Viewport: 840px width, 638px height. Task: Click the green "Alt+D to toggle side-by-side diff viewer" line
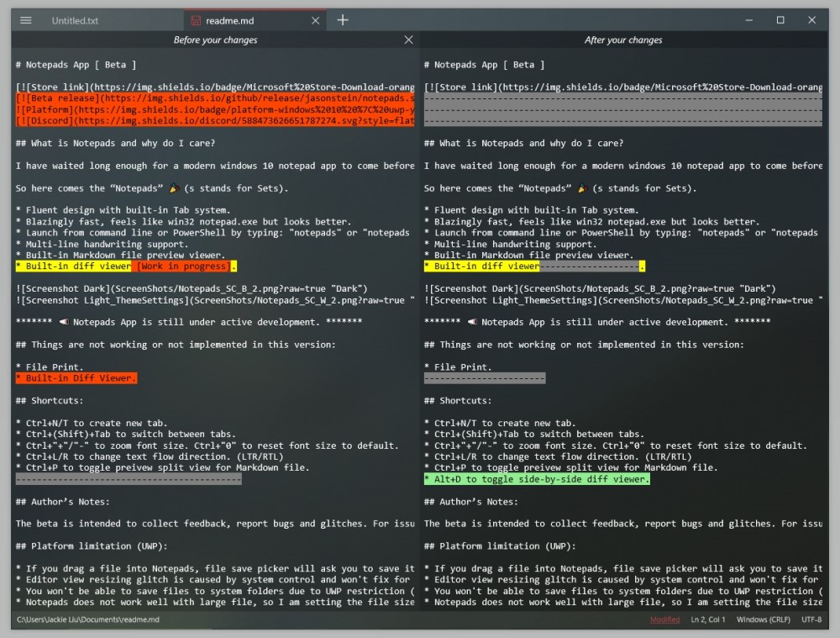537,479
